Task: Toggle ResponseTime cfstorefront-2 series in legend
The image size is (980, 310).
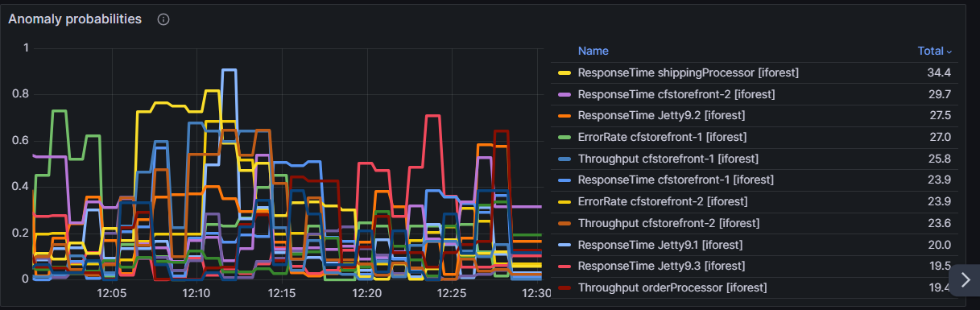Action: (x=676, y=94)
